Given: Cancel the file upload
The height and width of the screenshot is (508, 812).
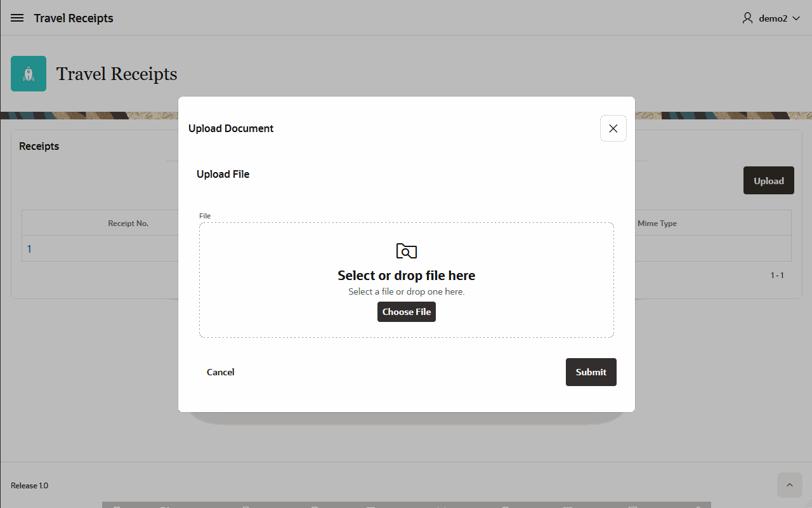Looking at the screenshot, I should click(x=220, y=372).
